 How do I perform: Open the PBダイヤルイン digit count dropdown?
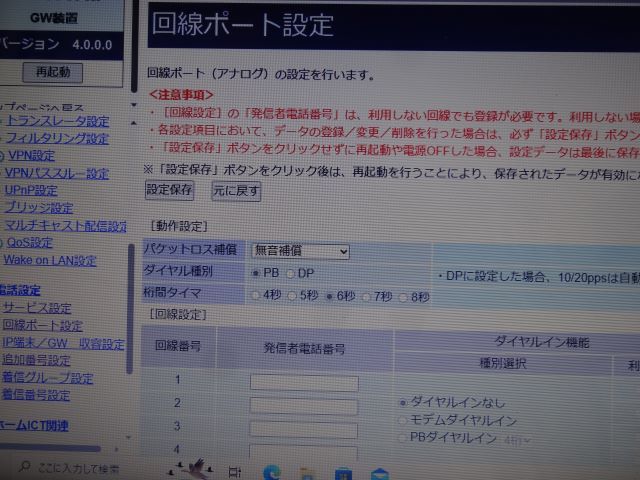(x=517, y=440)
